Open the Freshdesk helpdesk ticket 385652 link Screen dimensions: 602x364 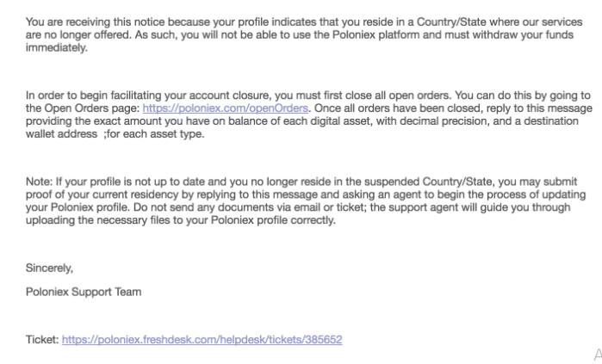[202, 340]
